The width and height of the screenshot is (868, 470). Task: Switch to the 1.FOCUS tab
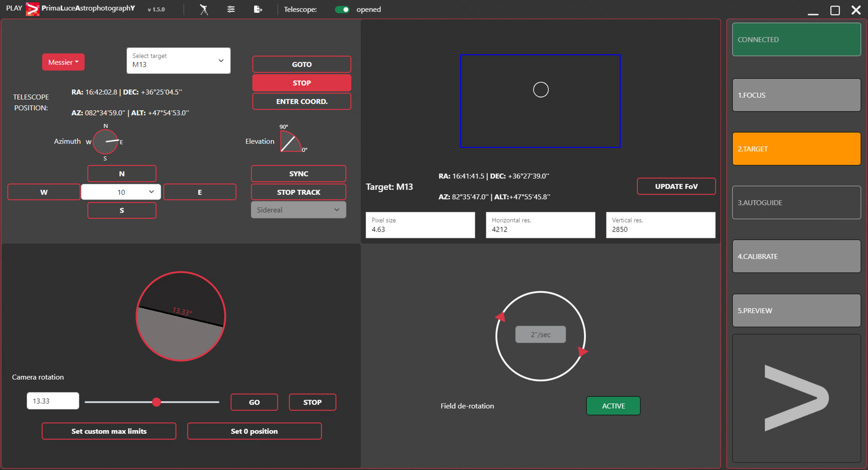point(796,95)
